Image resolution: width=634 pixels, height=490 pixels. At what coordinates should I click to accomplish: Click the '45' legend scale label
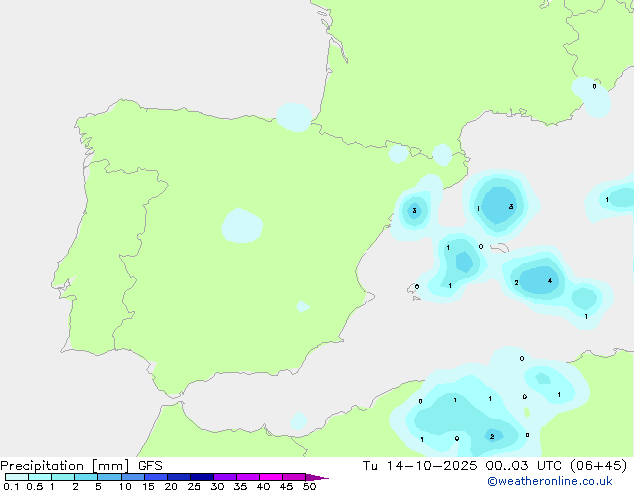(x=286, y=486)
